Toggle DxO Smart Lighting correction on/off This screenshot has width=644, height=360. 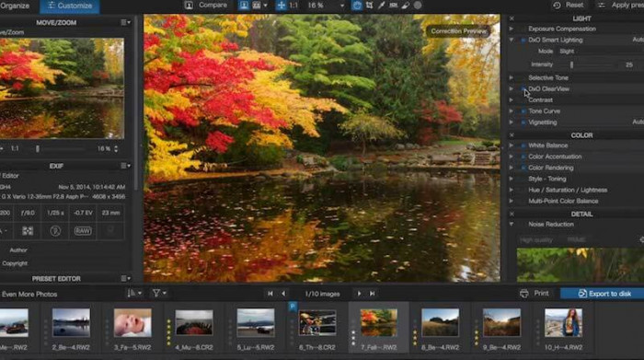tap(523, 41)
